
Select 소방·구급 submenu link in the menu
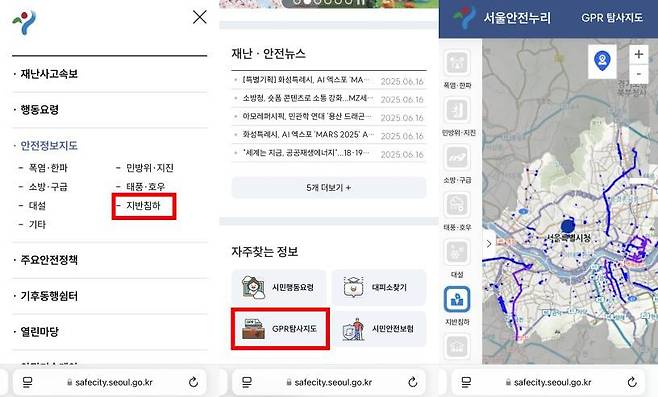point(48,187)
